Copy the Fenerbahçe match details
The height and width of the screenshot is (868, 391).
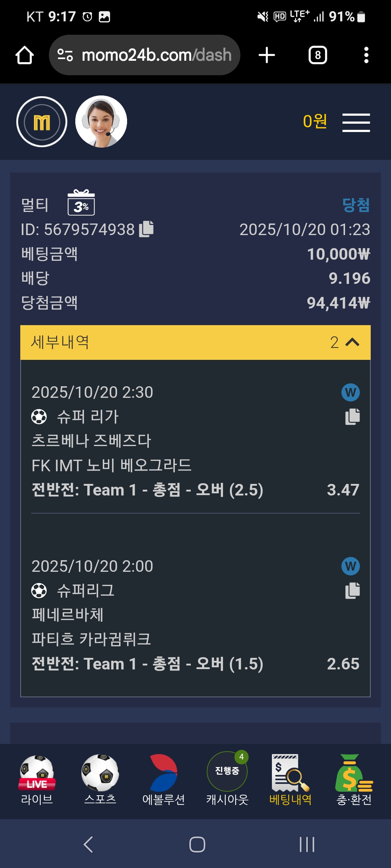pyautogui.click(x=352, y=591)
